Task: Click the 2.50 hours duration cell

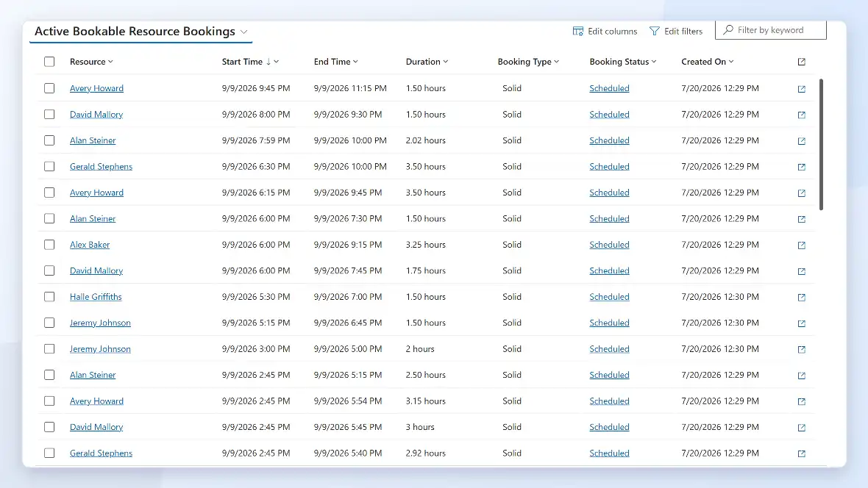Action: 426,375
